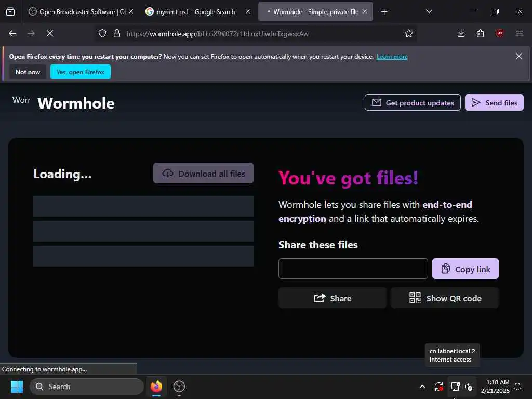
Task: Copy link to clipboard
Action: coord(465,269)
